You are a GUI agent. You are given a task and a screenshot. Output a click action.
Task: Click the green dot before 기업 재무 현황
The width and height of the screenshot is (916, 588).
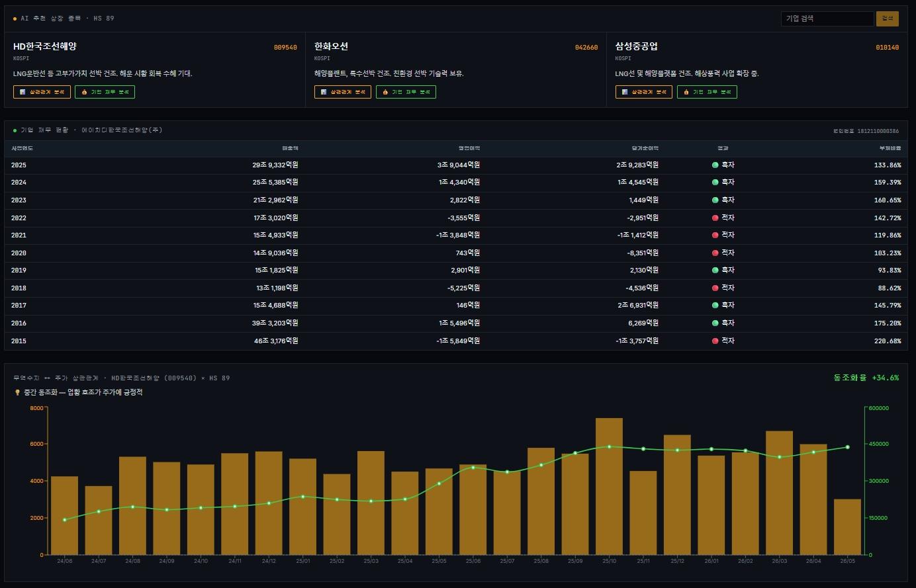point(15,130)
